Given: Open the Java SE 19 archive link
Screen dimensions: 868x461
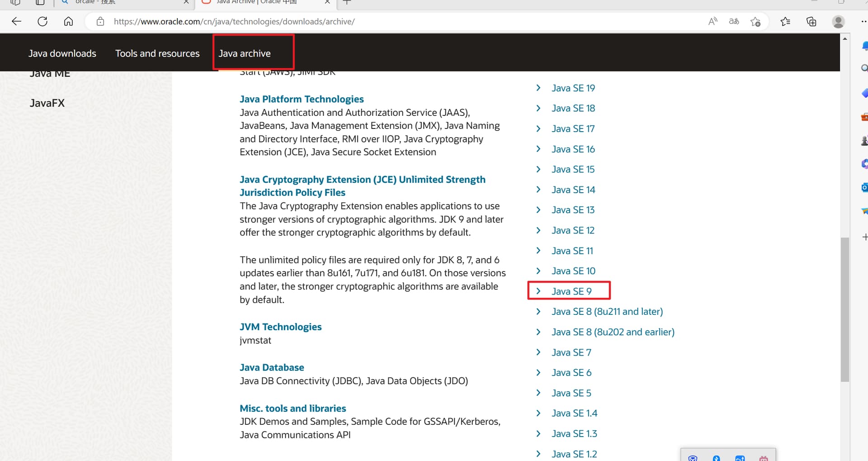Looking at the screenshot, I should click(x=573, y=88).
